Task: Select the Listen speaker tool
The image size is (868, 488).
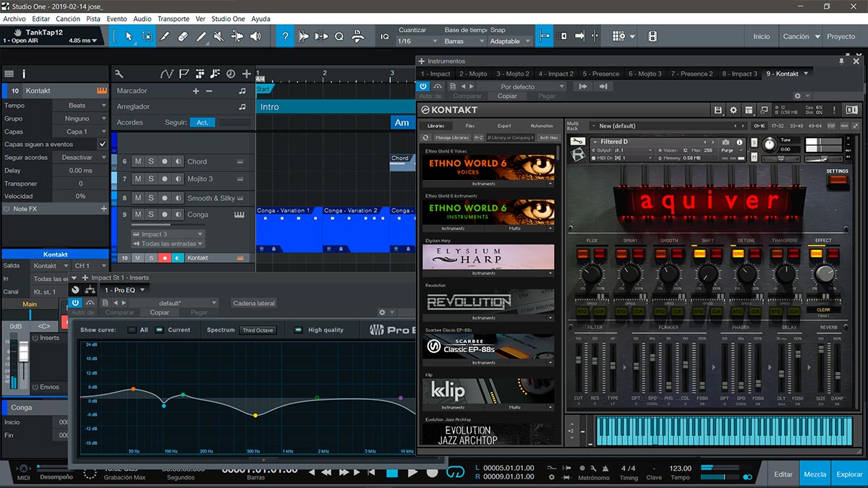Action: coord(256,36)
